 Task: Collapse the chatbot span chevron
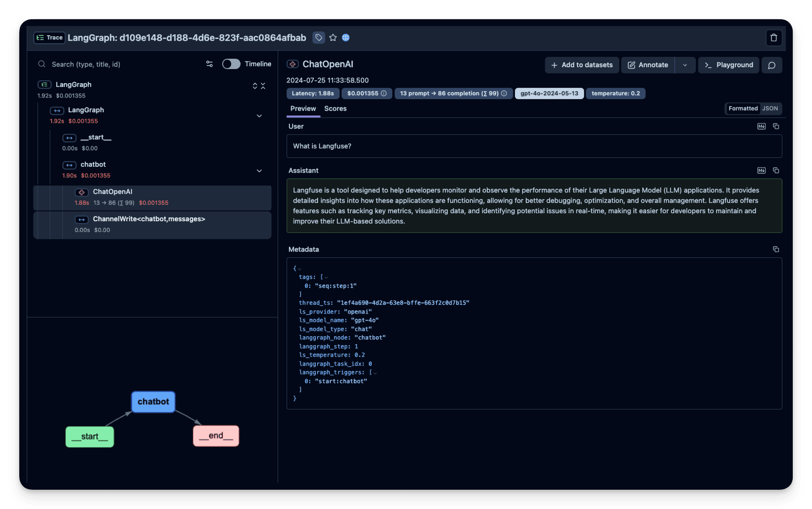(259, 171)
